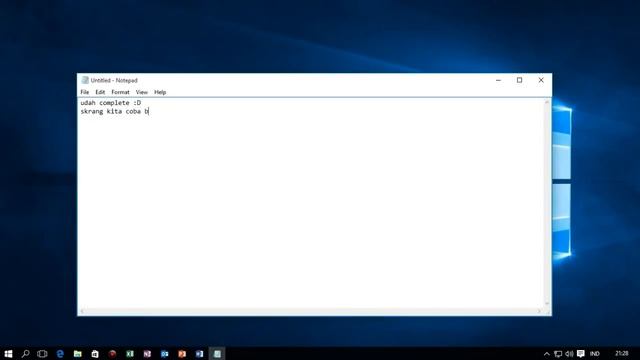Click the vertical scrollbar up arrow

547,102
